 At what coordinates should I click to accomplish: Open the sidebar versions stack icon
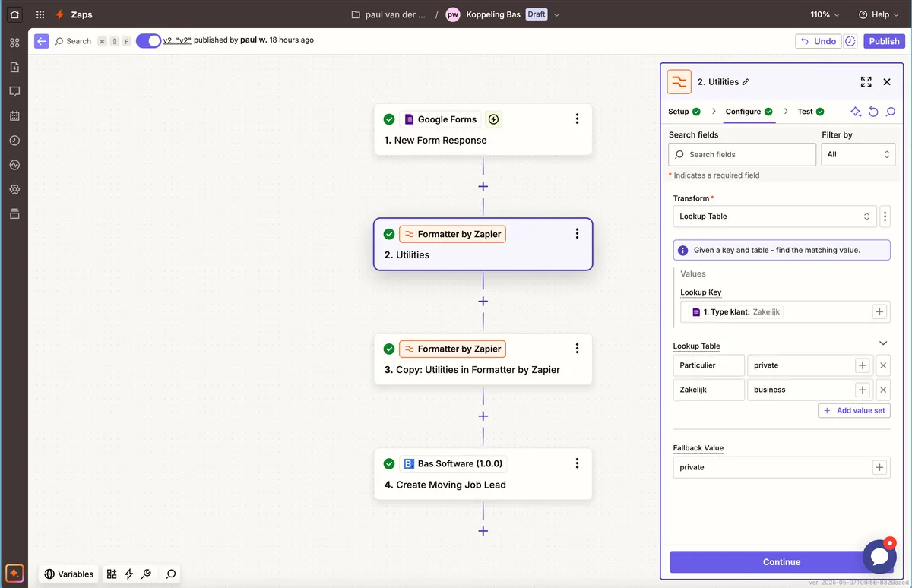point(14,213)
